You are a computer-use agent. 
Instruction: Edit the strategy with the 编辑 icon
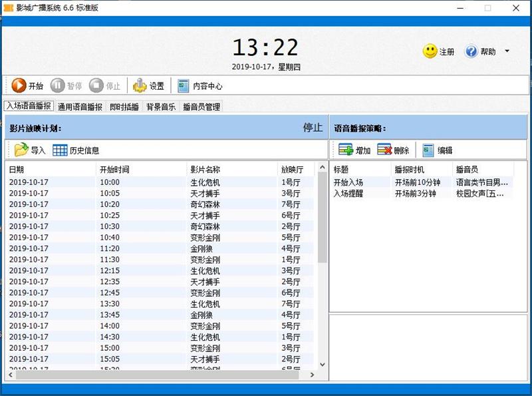(x=428, y=150)
